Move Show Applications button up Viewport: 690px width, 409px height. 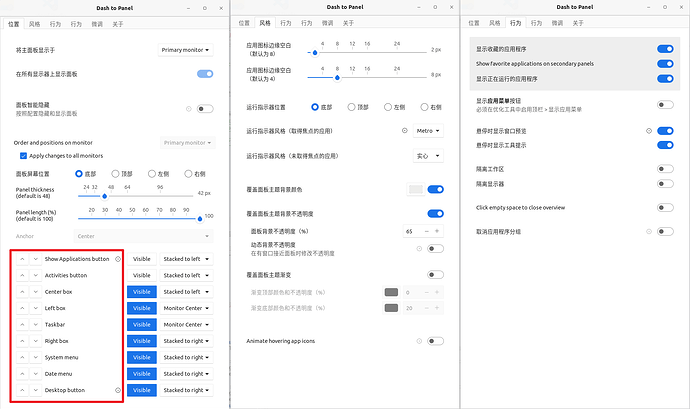(x=22, y=259)
